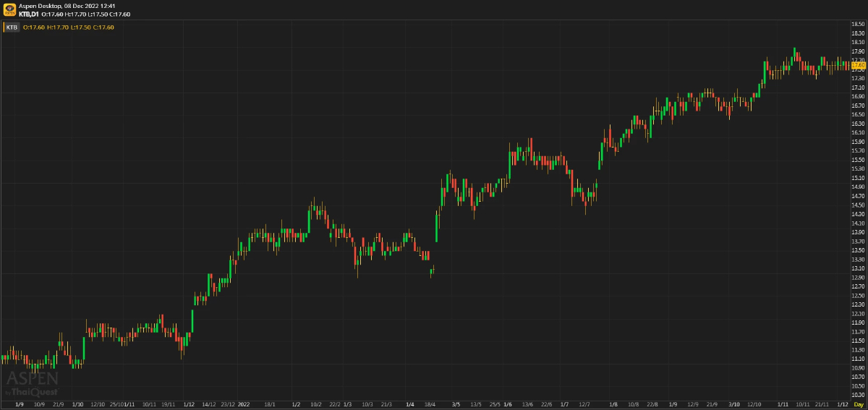Click the KTB,D1 chart title

(29, 14)
